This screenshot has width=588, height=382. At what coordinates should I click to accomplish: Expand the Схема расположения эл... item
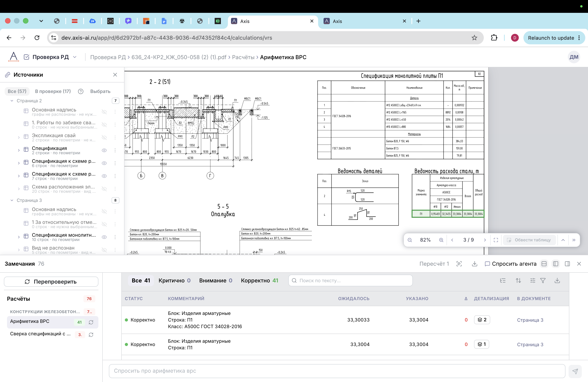point(18,189)
